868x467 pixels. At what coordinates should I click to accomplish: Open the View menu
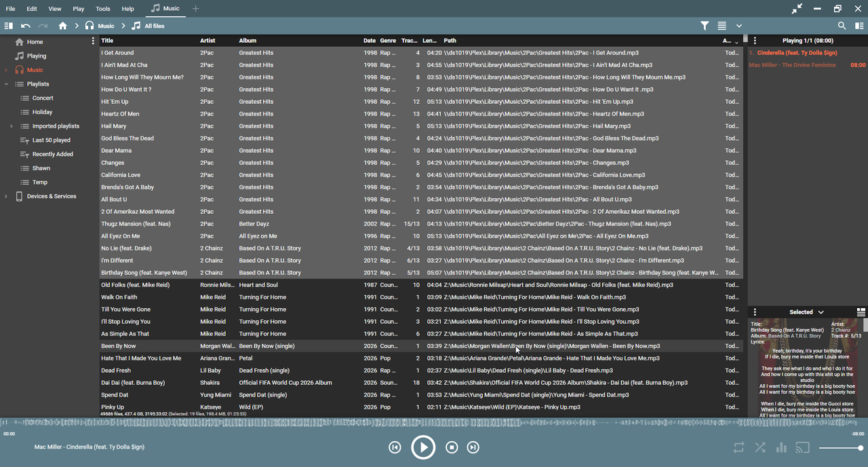click(55, 9)
